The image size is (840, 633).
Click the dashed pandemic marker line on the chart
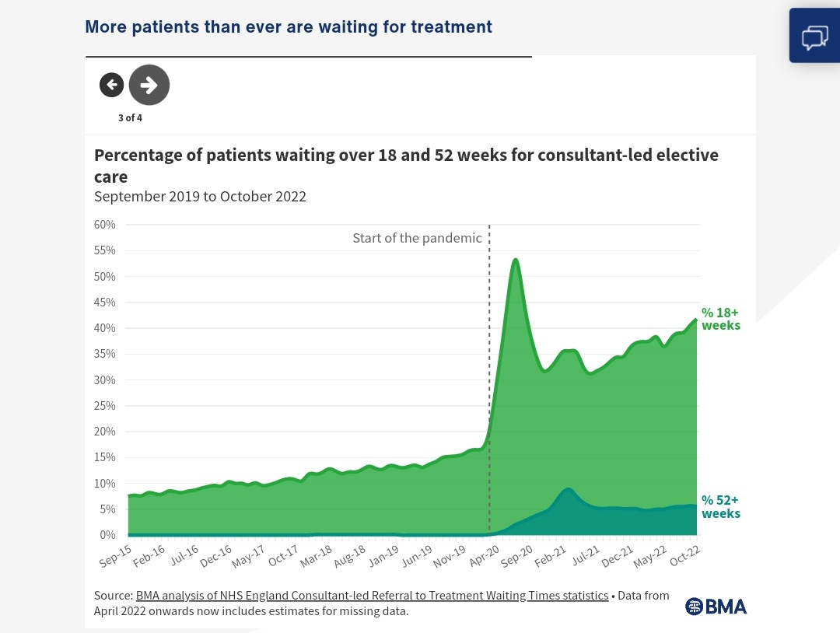click(x=489, y=381)
